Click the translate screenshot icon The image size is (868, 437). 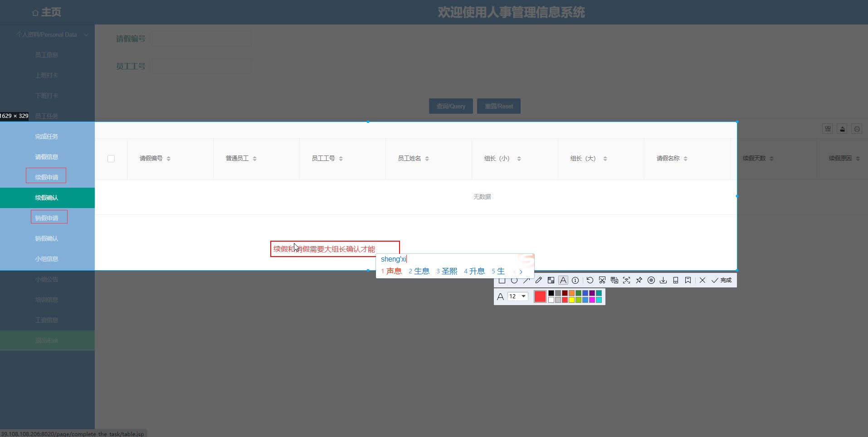click(x=614, y=280)
